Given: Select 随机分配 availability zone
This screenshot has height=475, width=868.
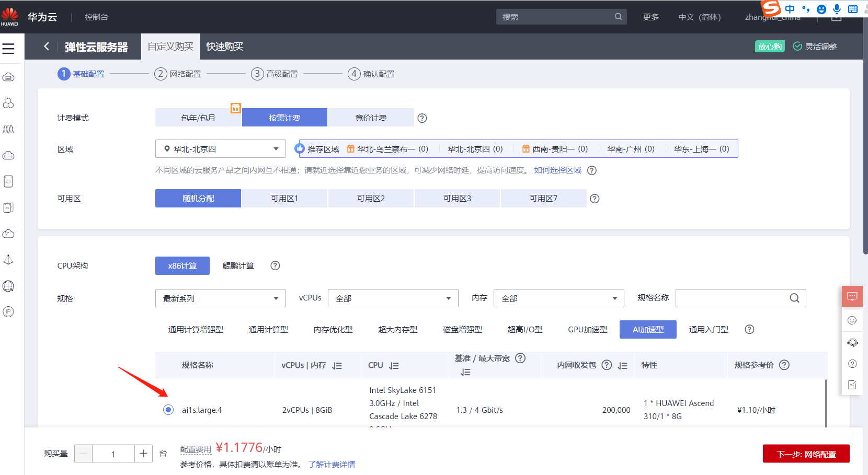Looking at the screenshot, I should [198, 199].
